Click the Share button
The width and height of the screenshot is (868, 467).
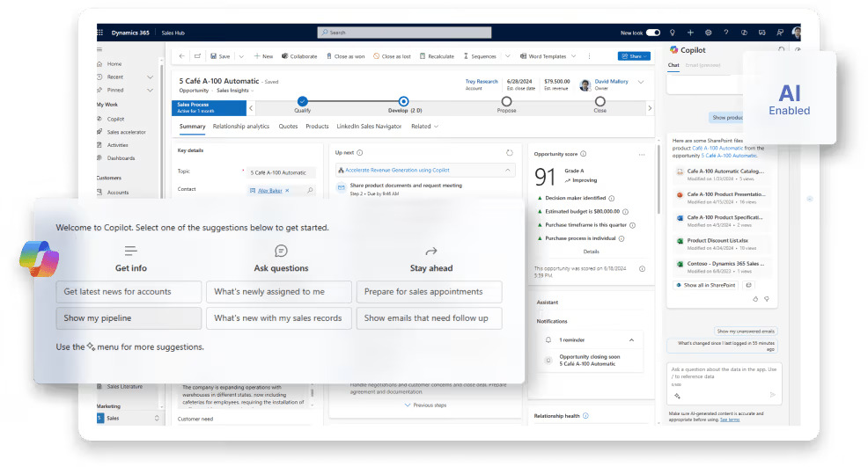coord(634,56)
